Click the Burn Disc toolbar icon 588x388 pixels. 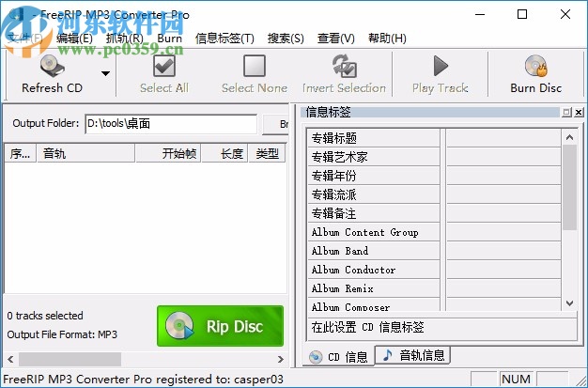coord(536,66)
